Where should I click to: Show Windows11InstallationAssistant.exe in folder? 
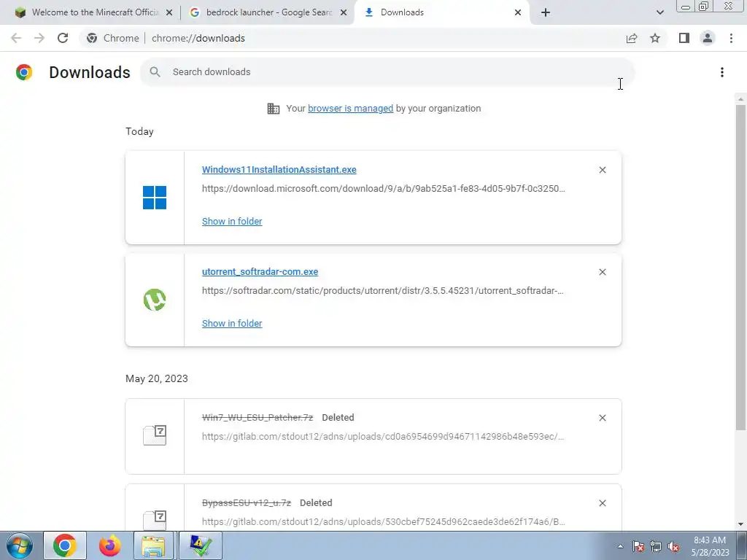(x=232, y=221)
